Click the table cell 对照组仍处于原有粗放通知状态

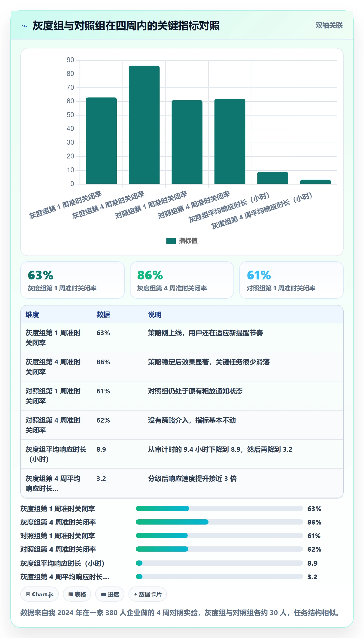[195, 391]
